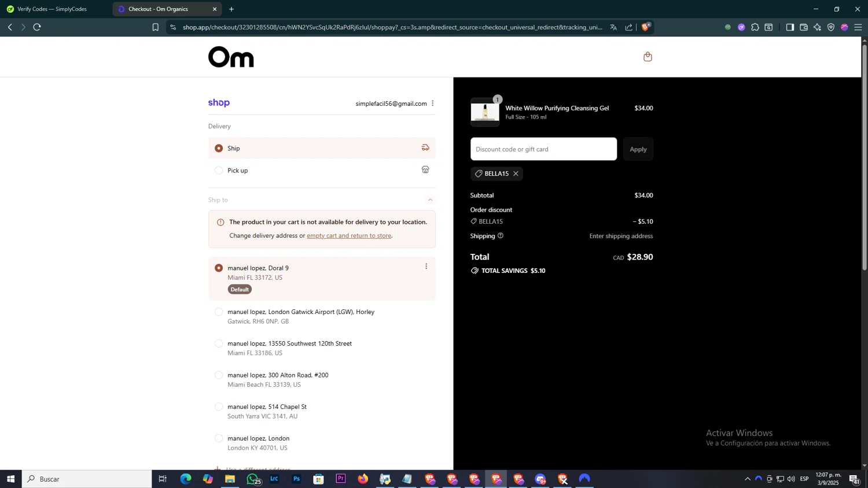Image resolution: width=868 pixels, height=488 pixels.
Task: Click the shipping info help icon
Action: (x=501, y=235)
